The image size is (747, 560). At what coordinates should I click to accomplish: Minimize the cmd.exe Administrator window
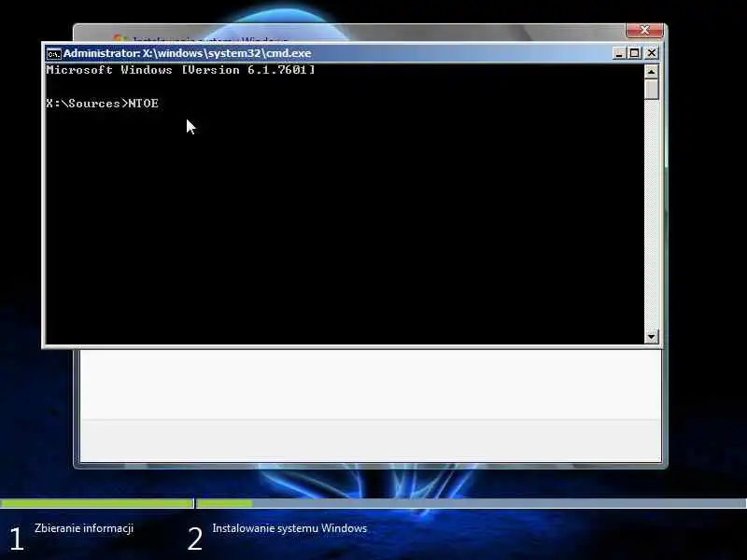coord(618,53)
